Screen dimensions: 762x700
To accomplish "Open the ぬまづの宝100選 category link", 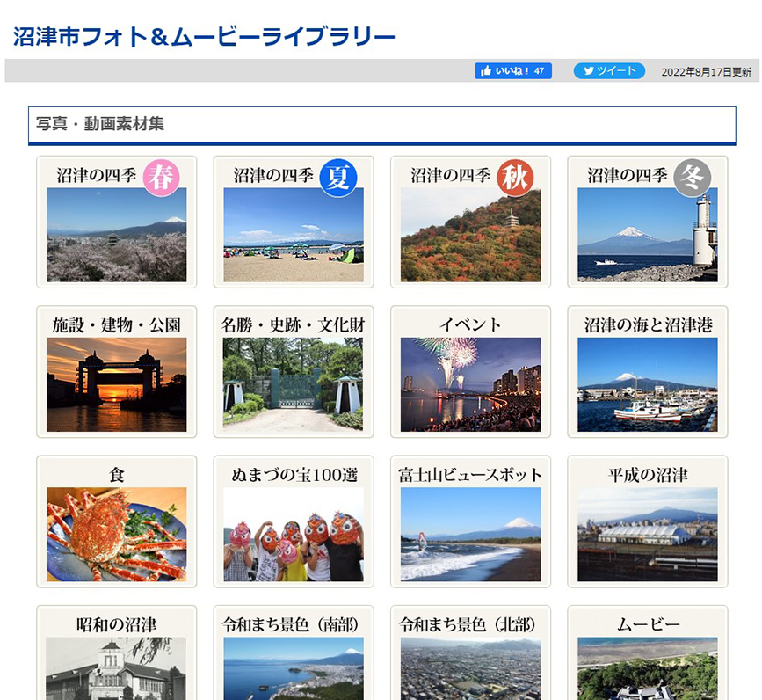I will click(x=294, y=475).
